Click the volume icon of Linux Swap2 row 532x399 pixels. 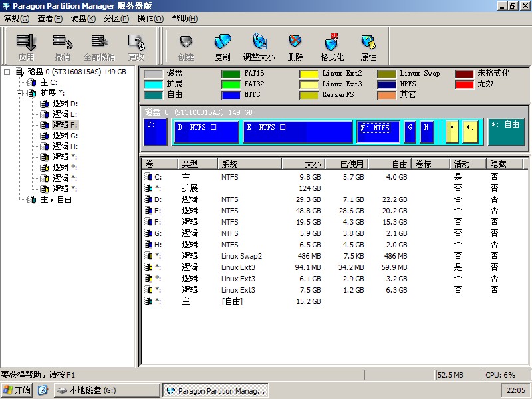point(148,256)
